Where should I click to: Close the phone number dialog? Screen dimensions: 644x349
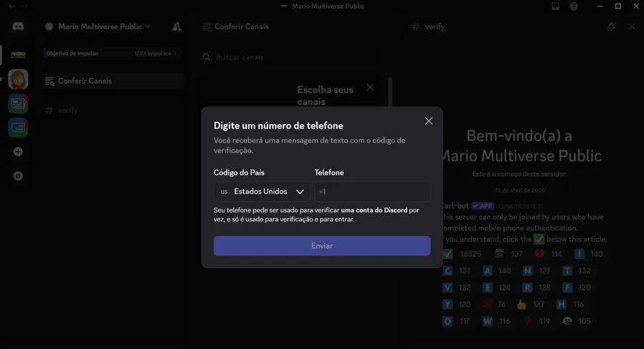(429, 121)
